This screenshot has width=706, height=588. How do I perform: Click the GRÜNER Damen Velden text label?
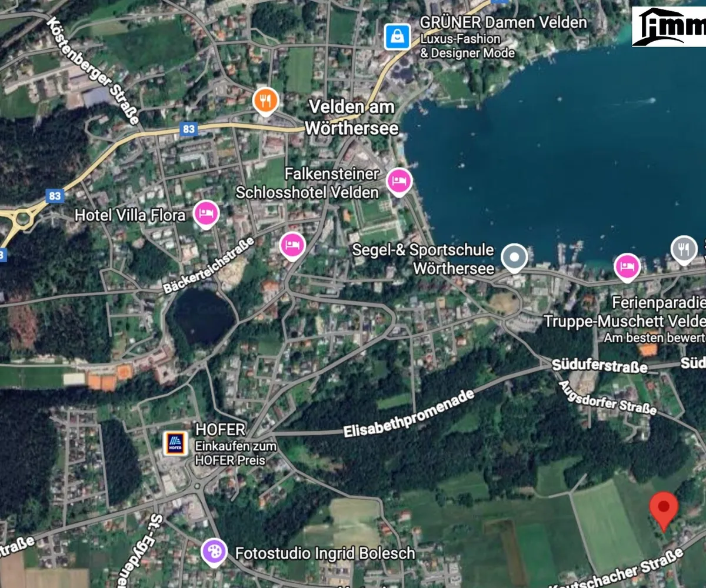[x=503, y=23]
